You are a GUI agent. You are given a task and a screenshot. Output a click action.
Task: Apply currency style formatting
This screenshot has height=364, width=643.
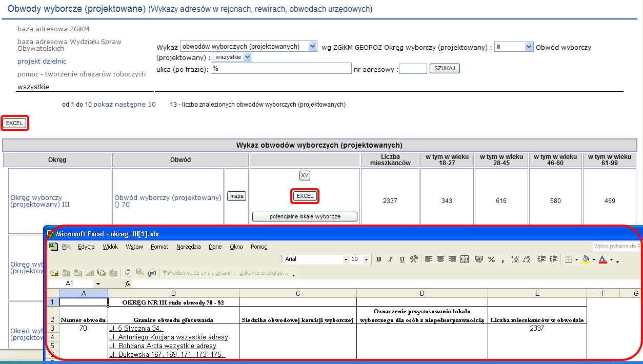[479, 259]
